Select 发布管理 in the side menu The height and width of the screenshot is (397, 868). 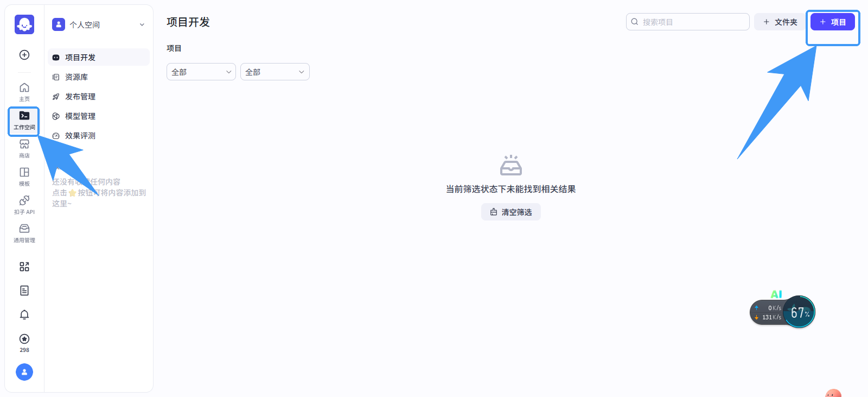click(x=99, y=96)
